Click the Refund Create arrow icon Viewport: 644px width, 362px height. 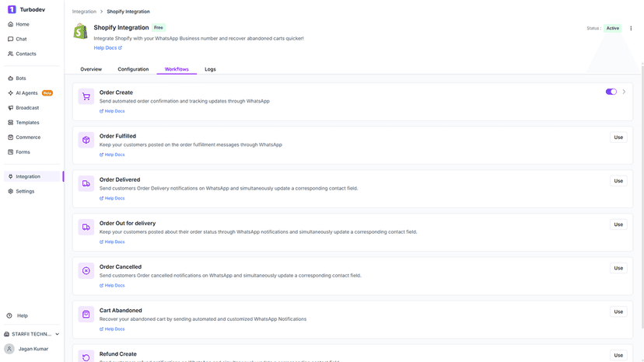tap(86, 357)
